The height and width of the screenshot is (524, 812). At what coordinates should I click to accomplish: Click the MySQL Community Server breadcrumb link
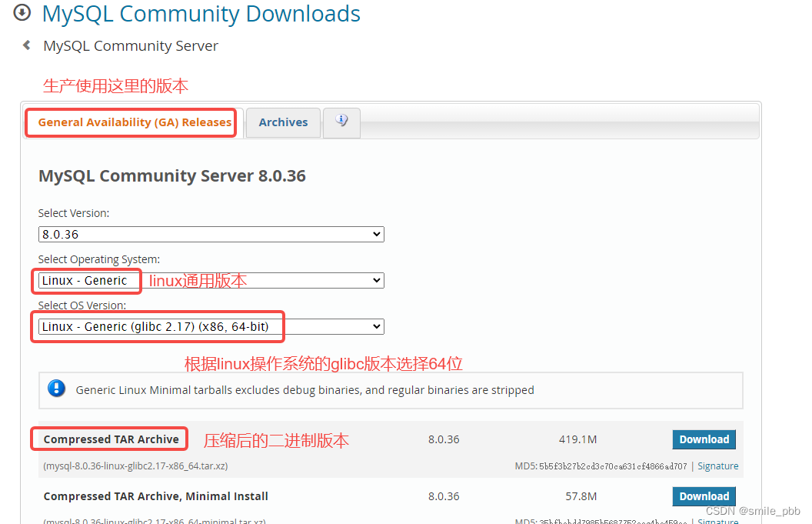[131, 45]
